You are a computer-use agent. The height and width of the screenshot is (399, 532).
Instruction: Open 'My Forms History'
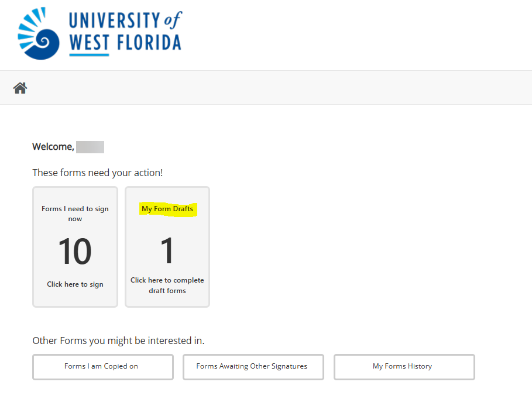coord(404,367)
